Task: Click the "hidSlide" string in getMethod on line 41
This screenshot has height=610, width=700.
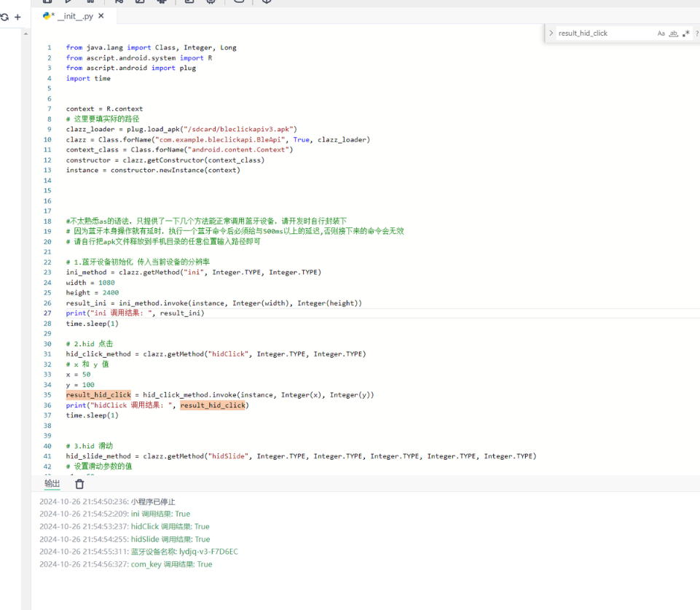Action: pyautogui.click(x=228, y=456)
